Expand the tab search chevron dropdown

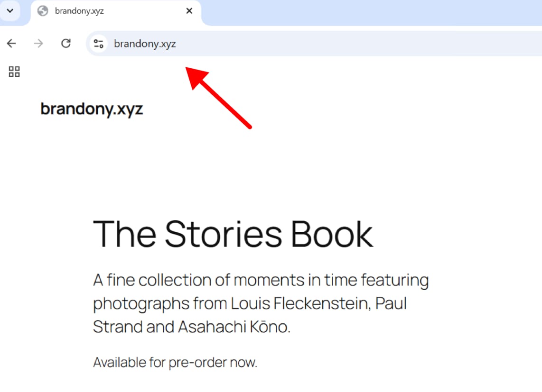tap(10, 10)
